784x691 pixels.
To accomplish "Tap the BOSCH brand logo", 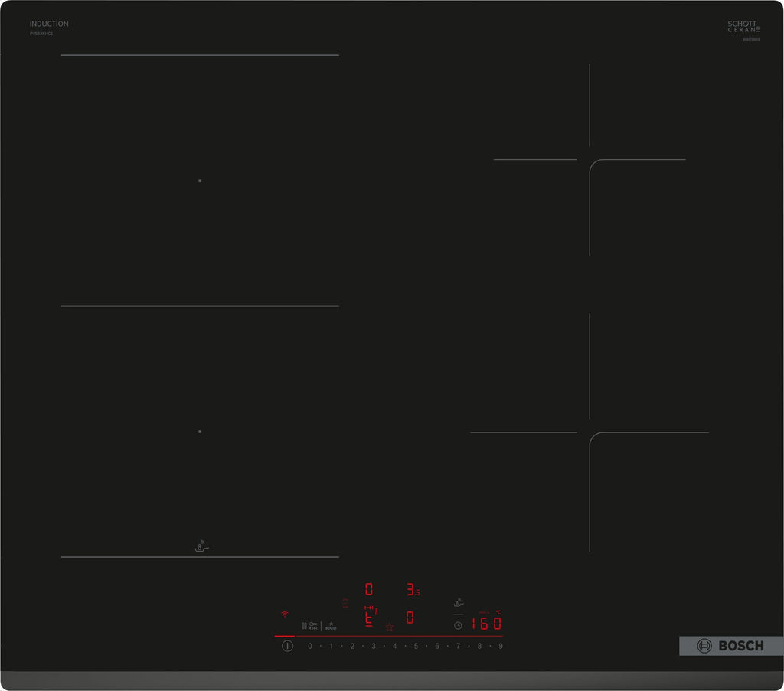I will [731, 646].
